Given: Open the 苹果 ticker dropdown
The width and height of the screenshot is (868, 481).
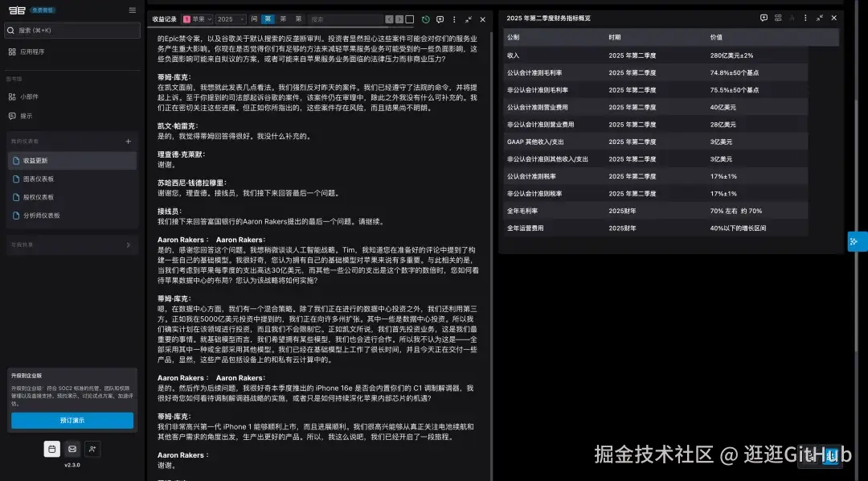Looking at the screenshot, I should (197, 19).
